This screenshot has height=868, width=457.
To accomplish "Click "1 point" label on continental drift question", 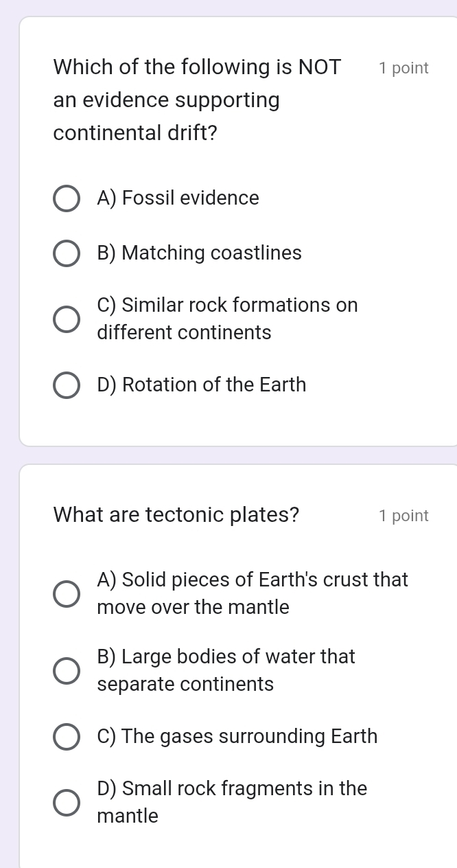I will pos(403,68).
